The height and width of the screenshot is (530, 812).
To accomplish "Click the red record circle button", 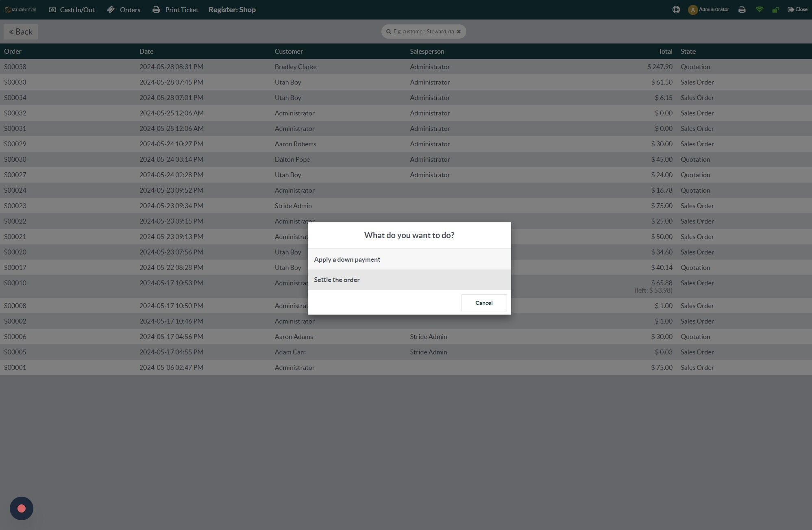I will coord(22,508).
